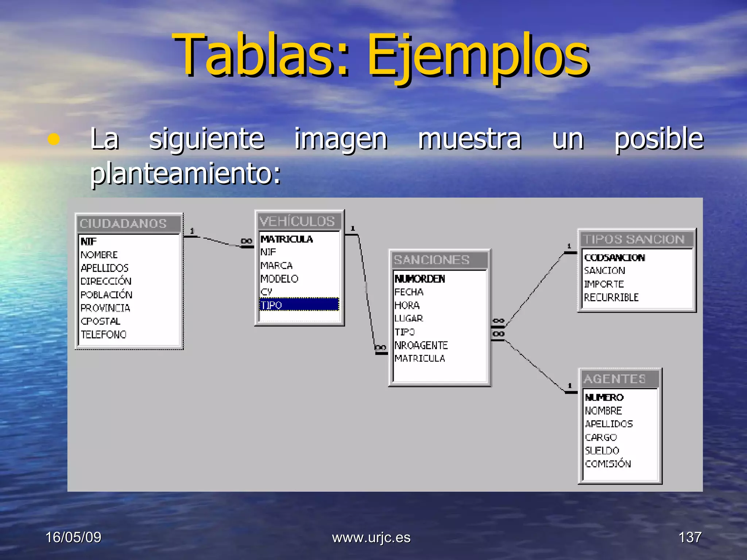Select RECURRIBLE field in TIPOS SANCION
747x560 pixels.
tap(611, 297)
